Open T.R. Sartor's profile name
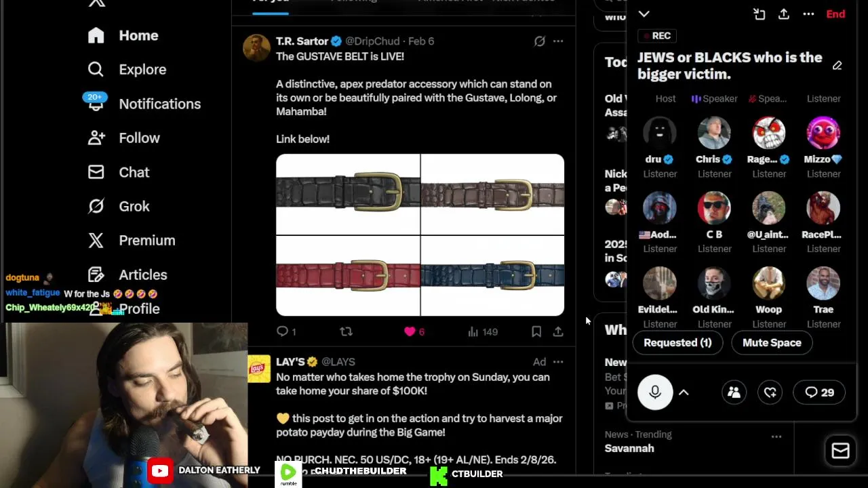The image size is (868, 488). (302, 41)
